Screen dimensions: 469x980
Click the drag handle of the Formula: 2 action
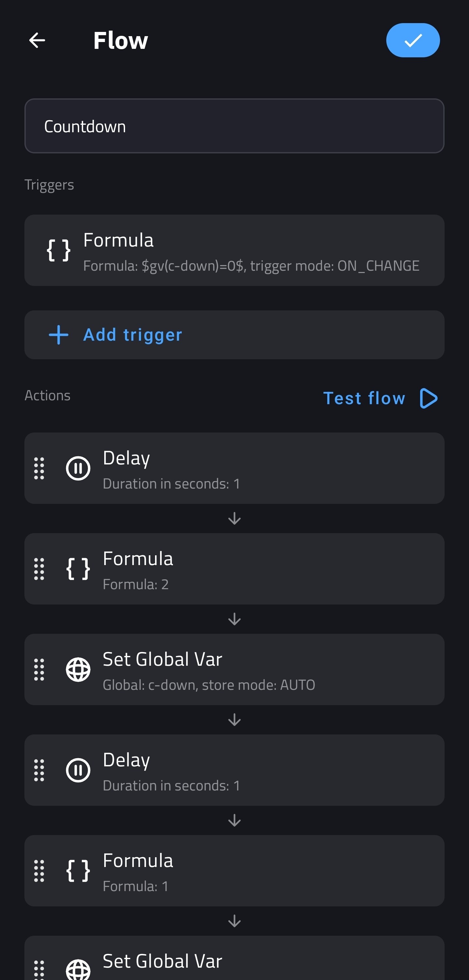click(x=39, y=569)
